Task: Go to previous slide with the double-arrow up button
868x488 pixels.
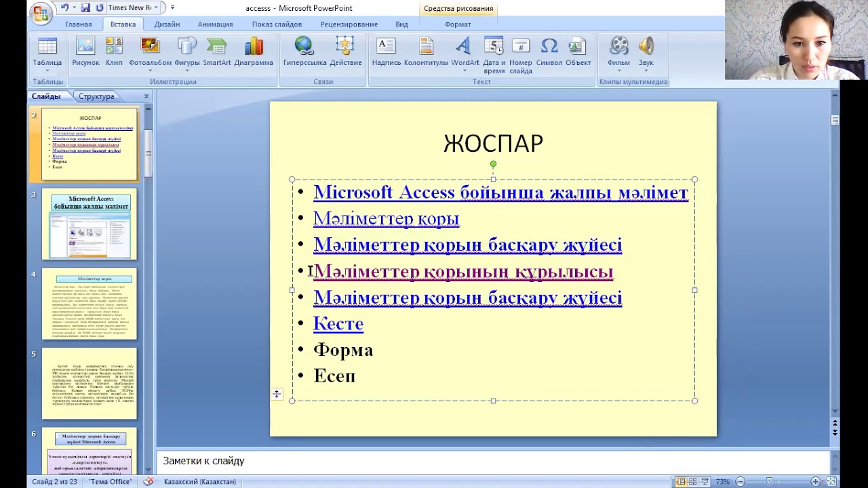Action: [x=835, y=424]
